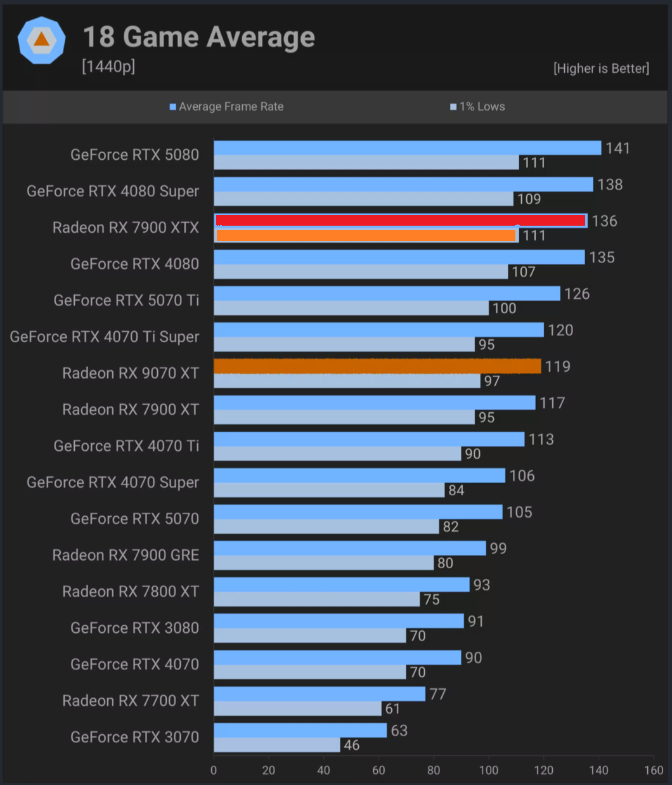
Task: Select the orange 7900 XTX 1% lows bar
Action: click(x=366, y=235)
